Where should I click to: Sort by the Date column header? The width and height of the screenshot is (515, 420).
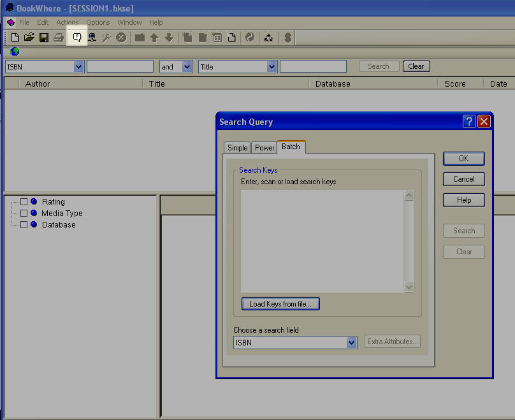499,83
